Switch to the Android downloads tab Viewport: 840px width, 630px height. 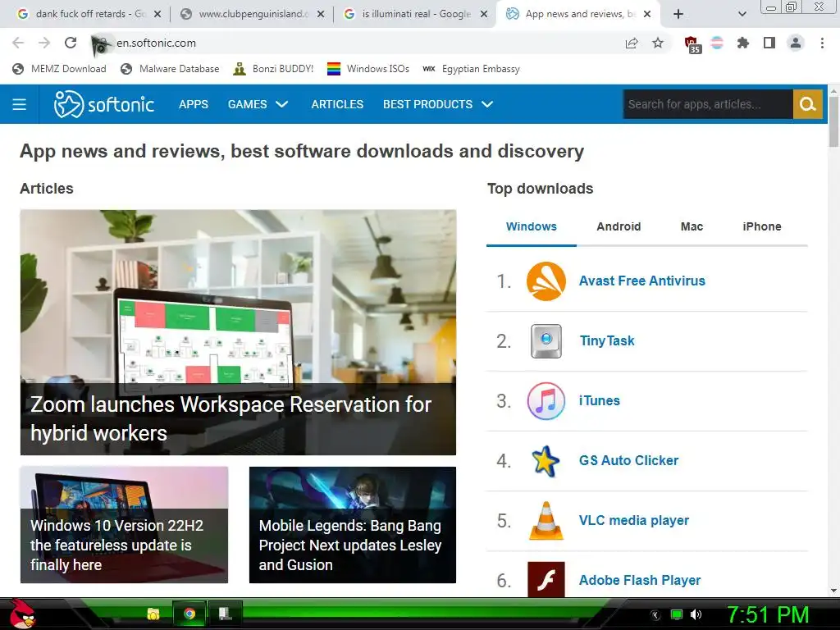click(619, 226)
